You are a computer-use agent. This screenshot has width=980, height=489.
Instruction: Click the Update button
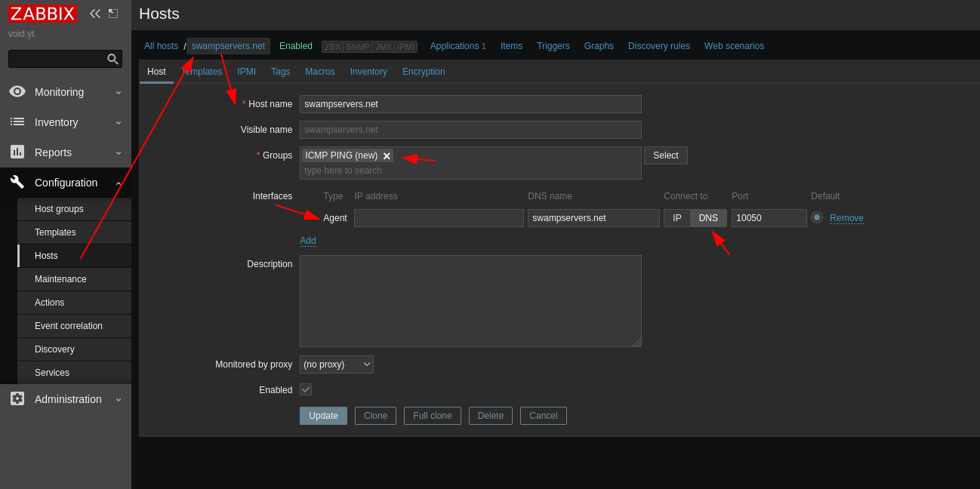click(x=323, y=416)
